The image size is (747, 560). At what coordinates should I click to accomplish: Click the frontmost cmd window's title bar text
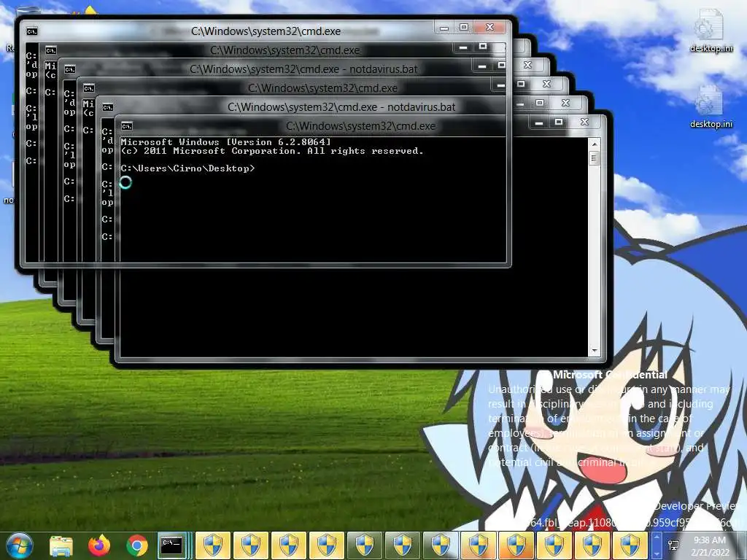[x=360, y=126]
